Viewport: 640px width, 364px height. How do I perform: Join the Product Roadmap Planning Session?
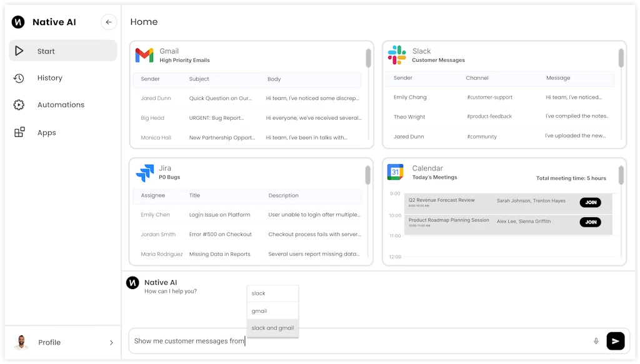coord(590,222)
